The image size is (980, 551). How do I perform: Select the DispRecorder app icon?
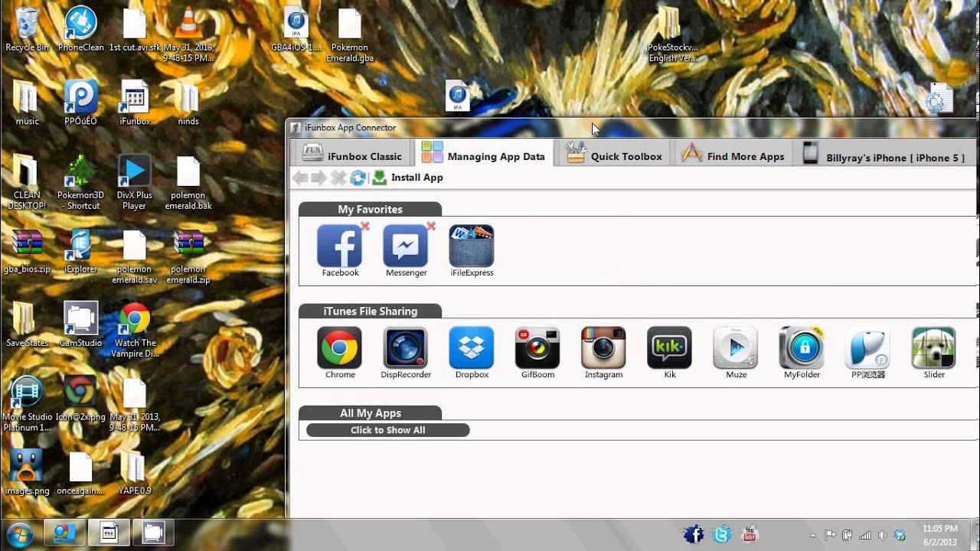(x=406, y=348)
